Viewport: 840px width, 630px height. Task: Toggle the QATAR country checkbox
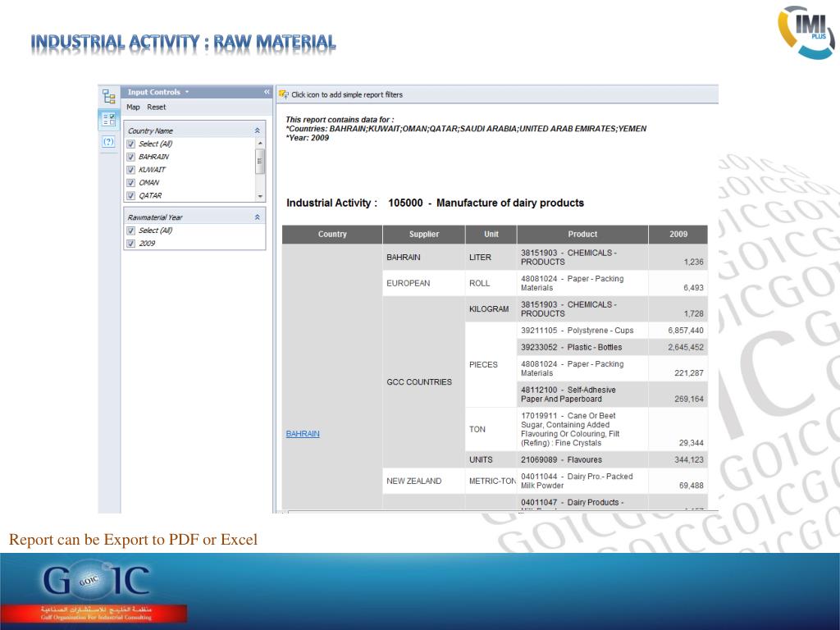click(x=131, y=196)
